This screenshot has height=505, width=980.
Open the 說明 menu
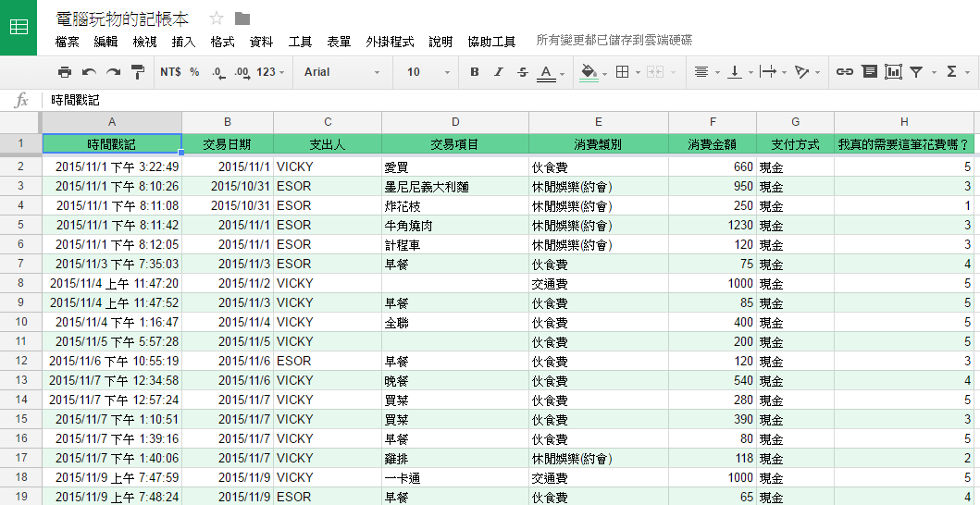(440, 42)
